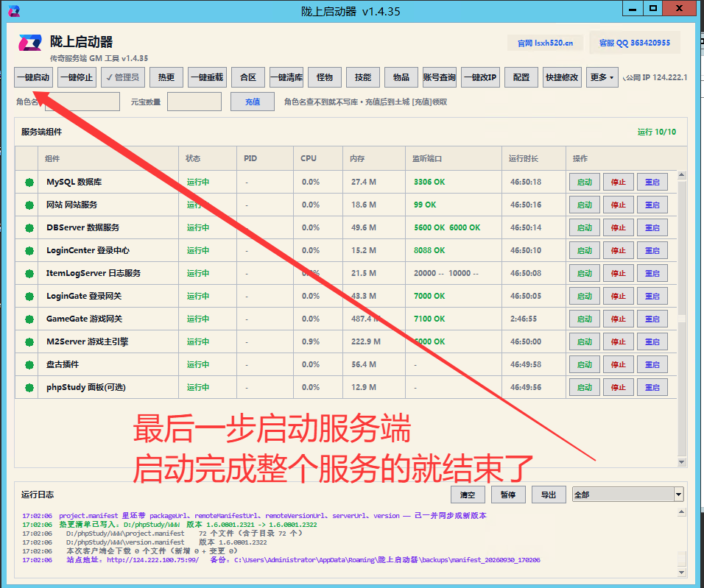
Task: Restart the LoginGate 登录网关 component
Action: coord(652,296)
